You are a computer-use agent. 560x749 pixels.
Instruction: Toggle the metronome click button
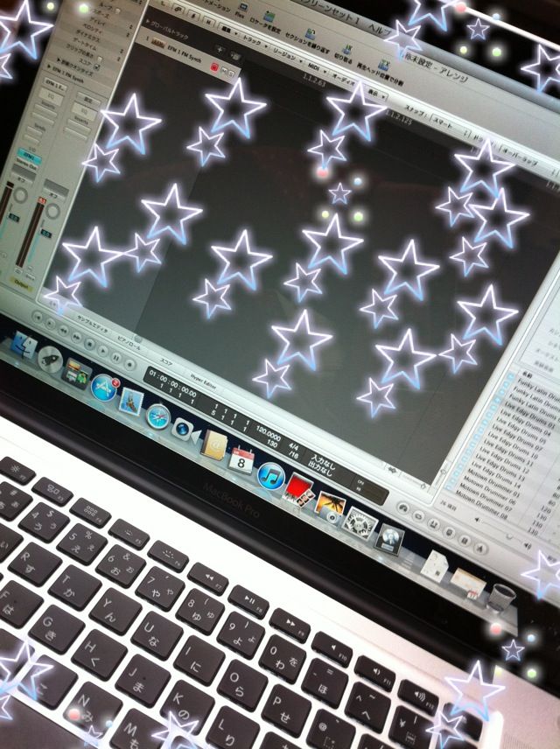point(480,549)
